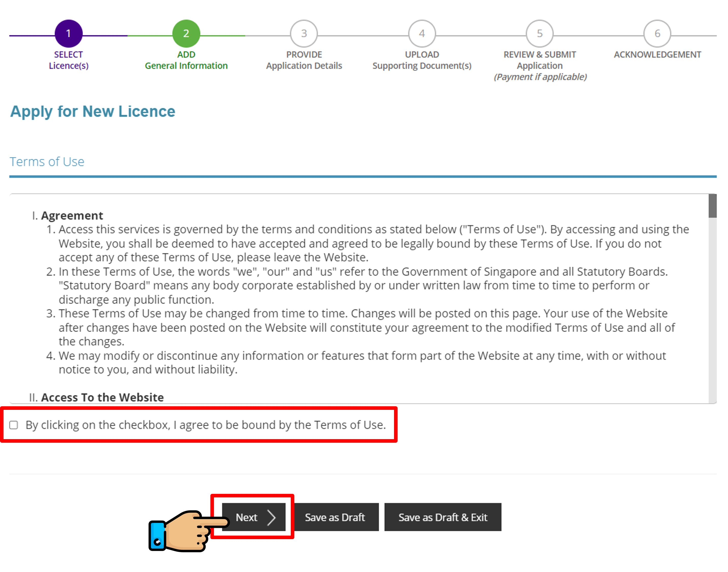This screenshot has height=572, width=728.
Task: Click the clause starting 'These Terms of Use may be changed'
Action: (x=367, y=328)
